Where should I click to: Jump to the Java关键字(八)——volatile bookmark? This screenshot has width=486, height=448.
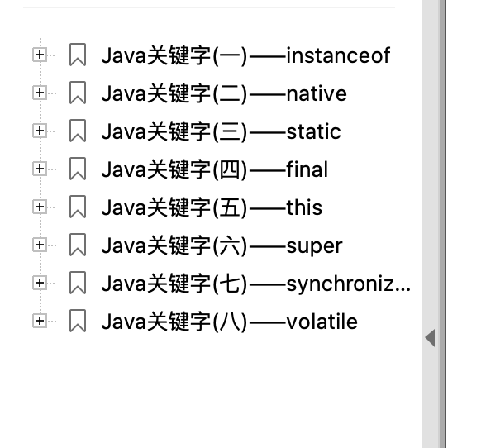pyautogui.click(x=230, y=322)
